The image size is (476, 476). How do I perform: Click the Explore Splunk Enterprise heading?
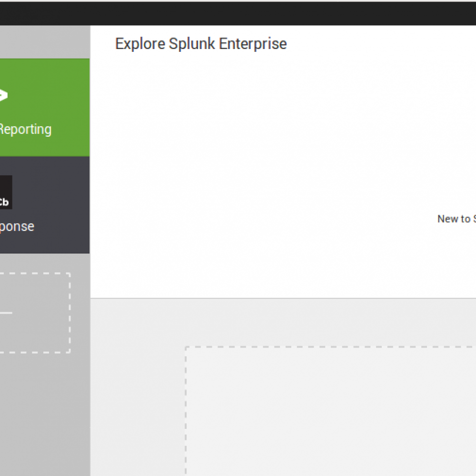[200, 44]
